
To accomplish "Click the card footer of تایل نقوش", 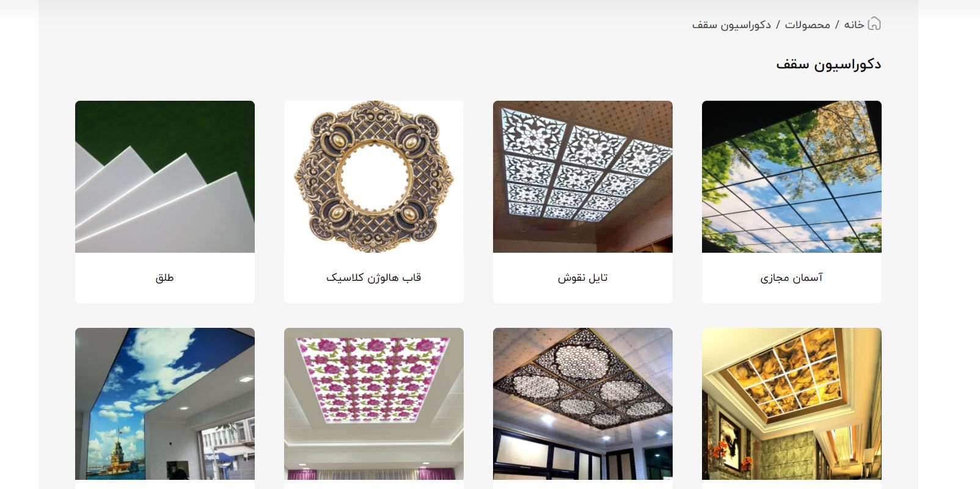I will pos(582,278).
